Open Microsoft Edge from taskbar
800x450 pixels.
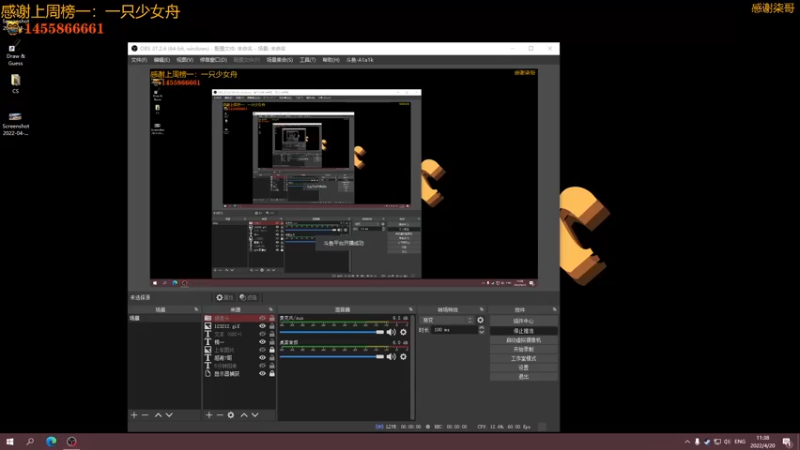51,441
